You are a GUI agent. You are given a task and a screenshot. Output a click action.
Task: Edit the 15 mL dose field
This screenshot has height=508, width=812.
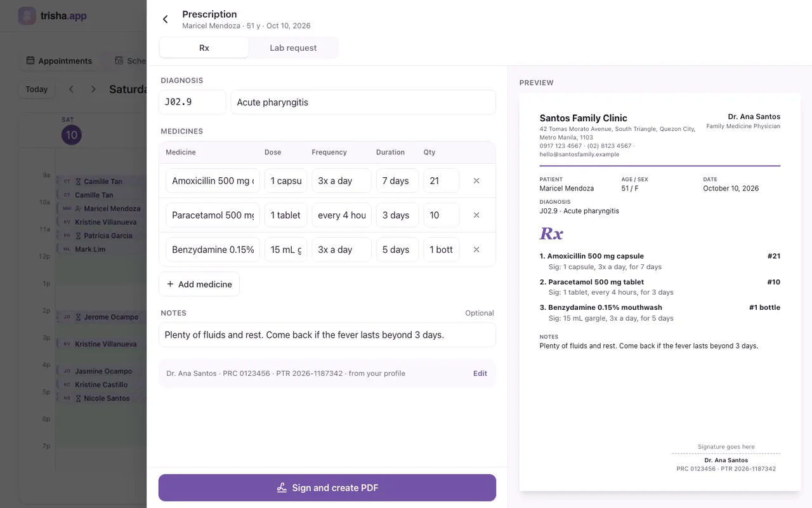286,250
